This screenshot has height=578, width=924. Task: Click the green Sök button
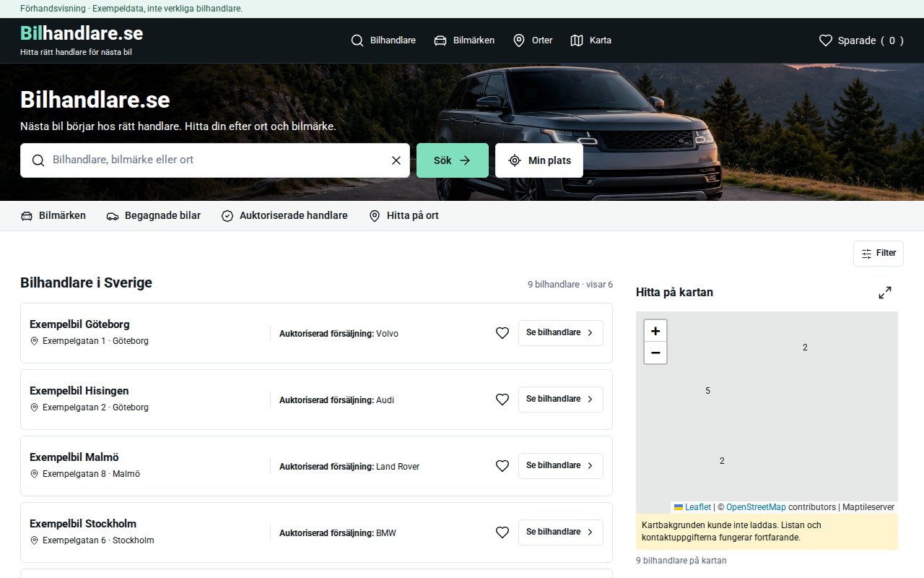[453, 160]
